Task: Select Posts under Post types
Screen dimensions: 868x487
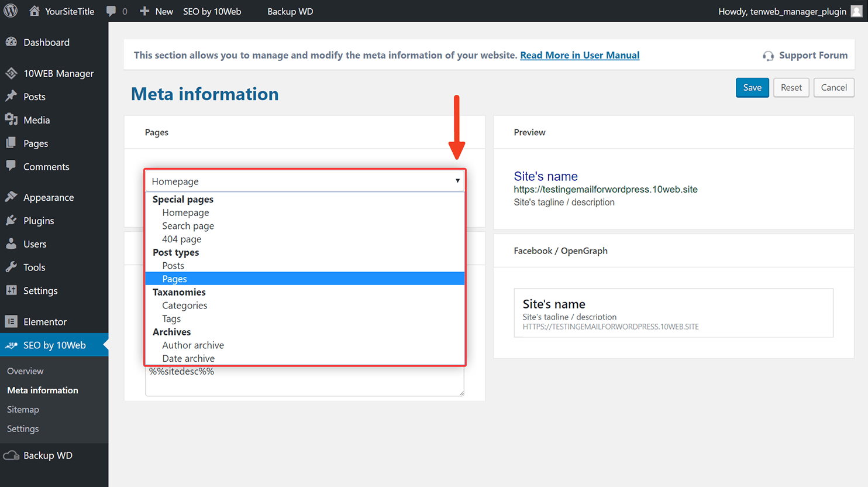Action: coord(305,266)
